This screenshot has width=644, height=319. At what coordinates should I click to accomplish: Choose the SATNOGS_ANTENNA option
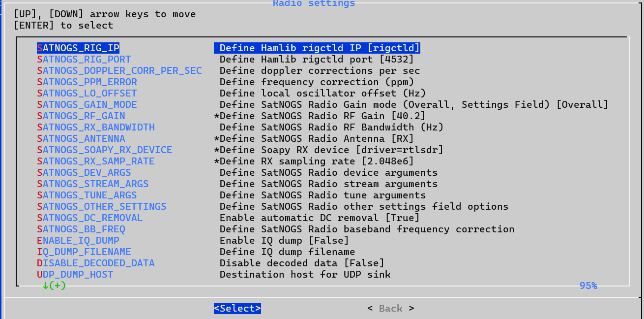81,139
